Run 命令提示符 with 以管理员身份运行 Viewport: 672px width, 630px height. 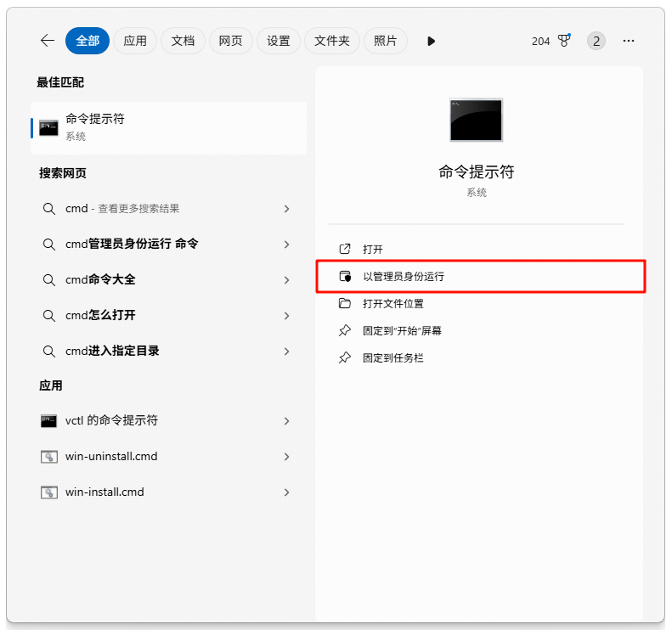click(404, 277)
